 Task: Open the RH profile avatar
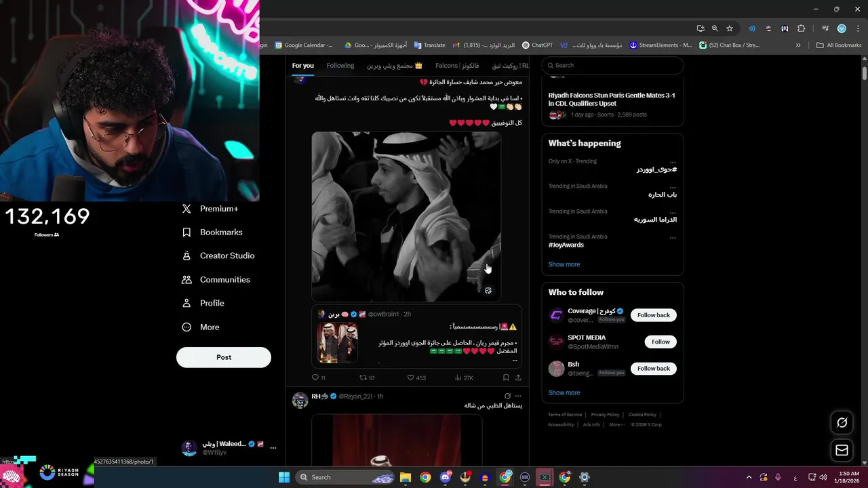pos(300,400)
